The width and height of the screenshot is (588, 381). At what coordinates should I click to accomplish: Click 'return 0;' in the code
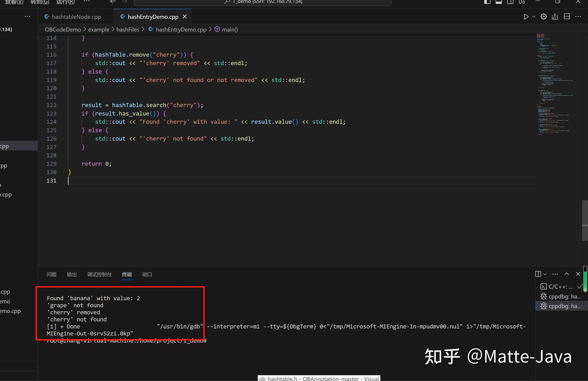coord(96,164)
